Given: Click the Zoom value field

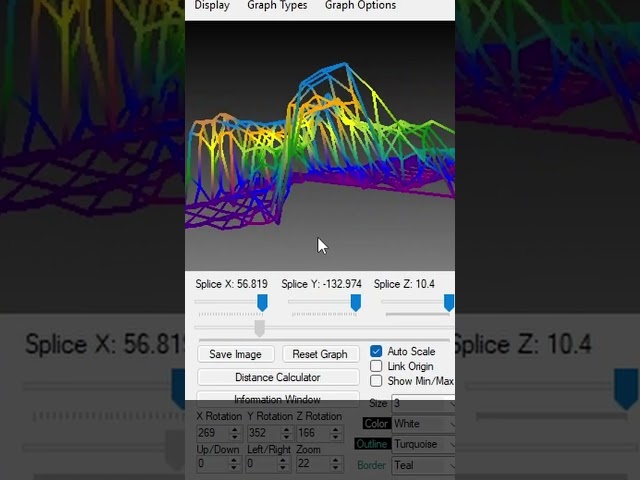Looking at the screenshot, I should [x=312, y=464].
